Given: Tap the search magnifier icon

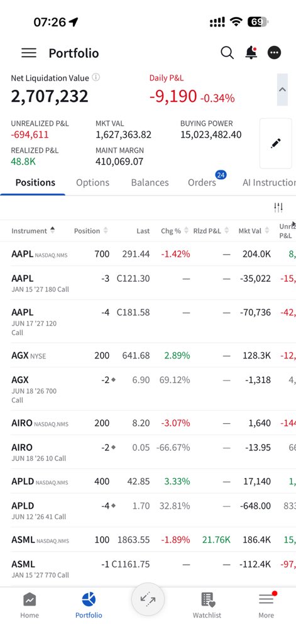Looking at the screenshot, I should coord(227,53).
